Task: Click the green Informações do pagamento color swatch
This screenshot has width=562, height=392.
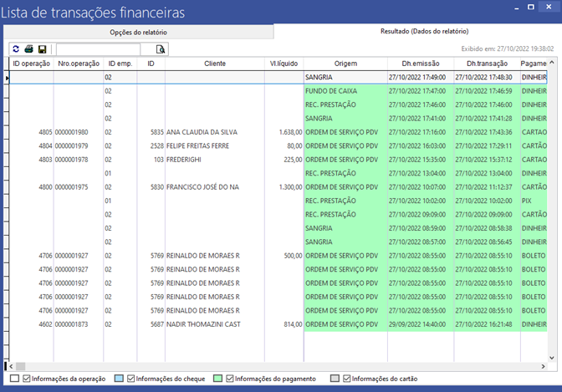Action: 217,379
